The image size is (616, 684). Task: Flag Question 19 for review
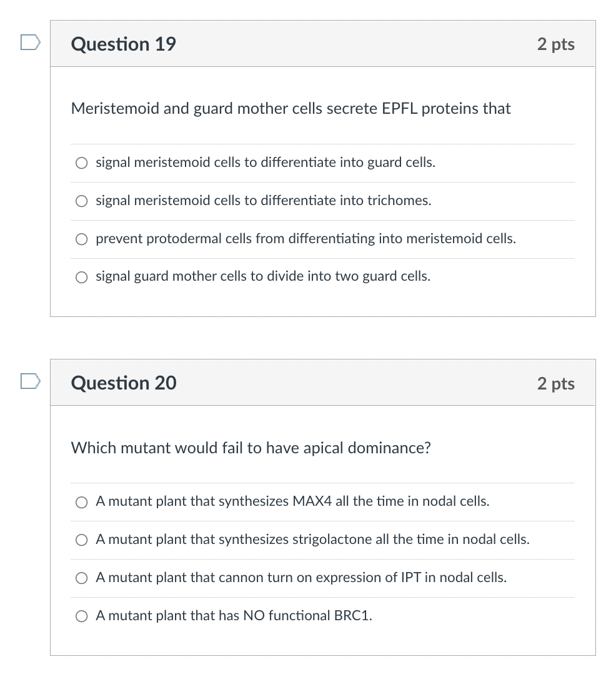click(31, 43)
